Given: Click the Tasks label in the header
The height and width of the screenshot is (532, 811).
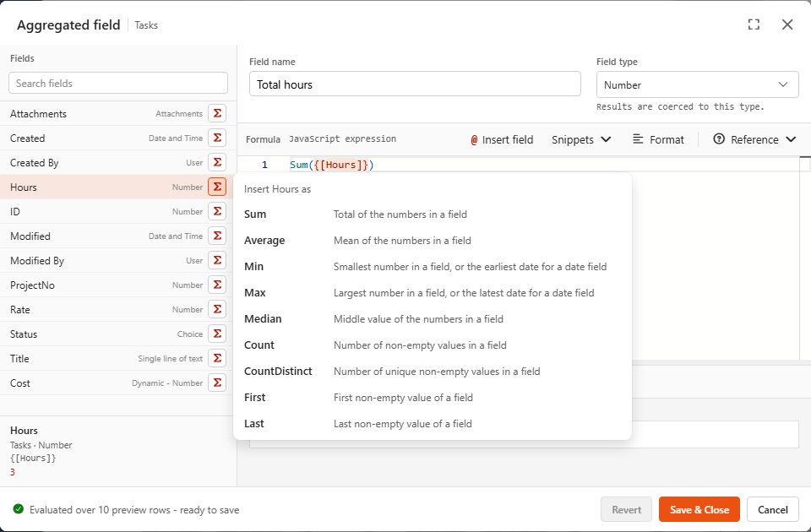Looking at the screenshot, I should (x=146, y=24).
